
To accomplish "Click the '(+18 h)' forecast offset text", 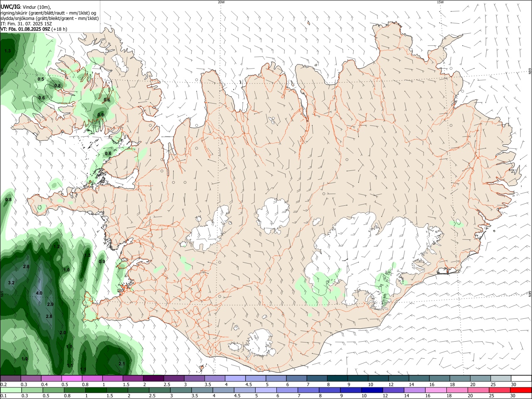I will pos(59,29).
